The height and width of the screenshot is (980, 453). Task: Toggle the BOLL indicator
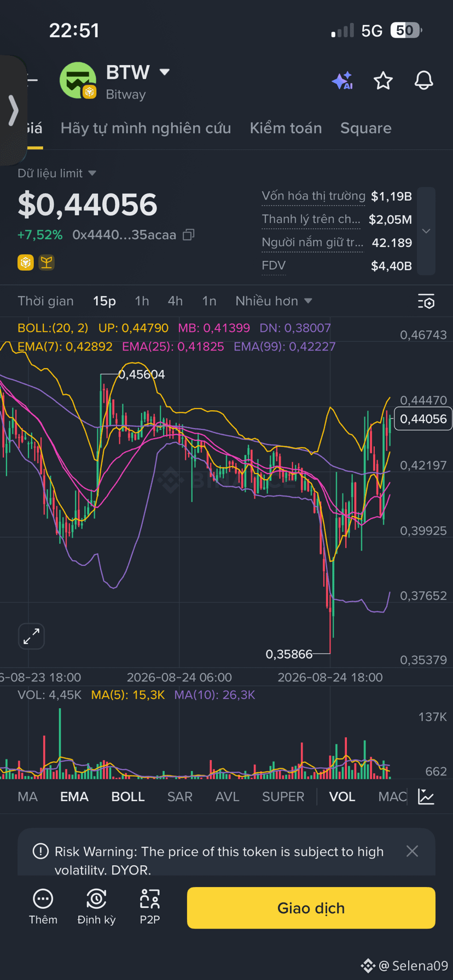click(x=128, y=796)
